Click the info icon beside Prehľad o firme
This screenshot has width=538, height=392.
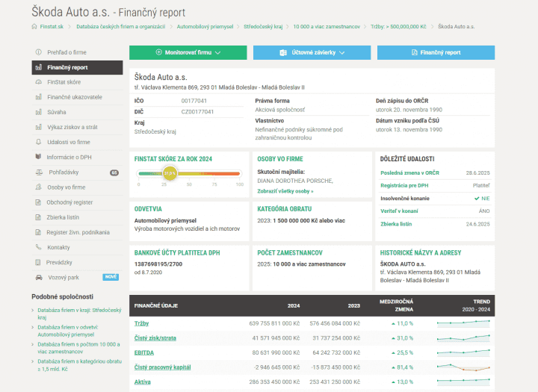38,52
